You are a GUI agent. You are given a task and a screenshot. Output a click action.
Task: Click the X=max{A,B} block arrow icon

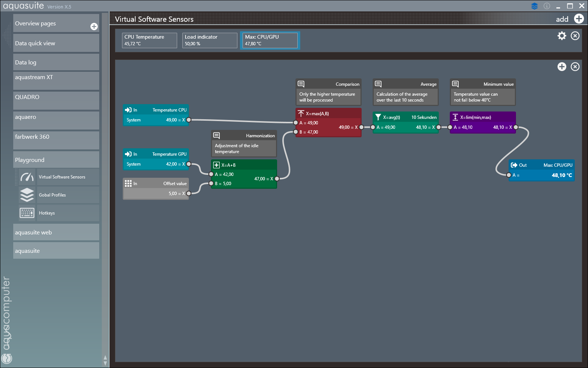point(301,113)
